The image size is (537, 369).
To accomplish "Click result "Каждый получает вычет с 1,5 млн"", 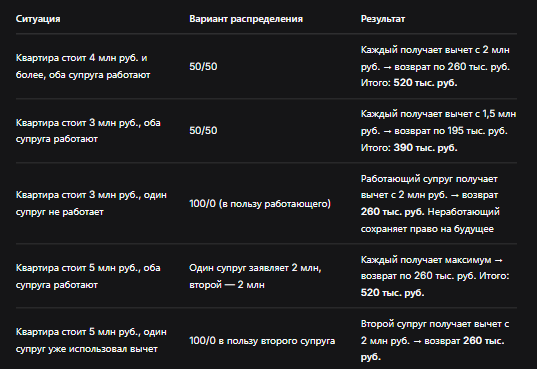I will [438, 114].
